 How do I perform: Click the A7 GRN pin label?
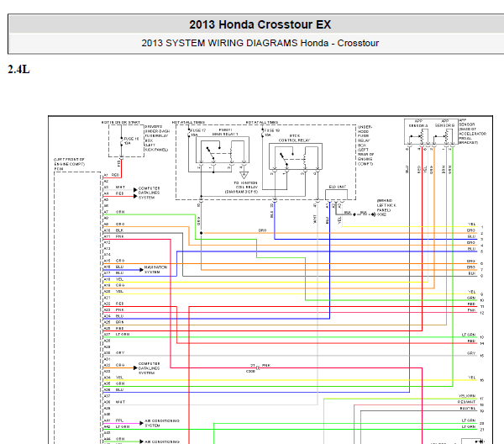point(113,212)
